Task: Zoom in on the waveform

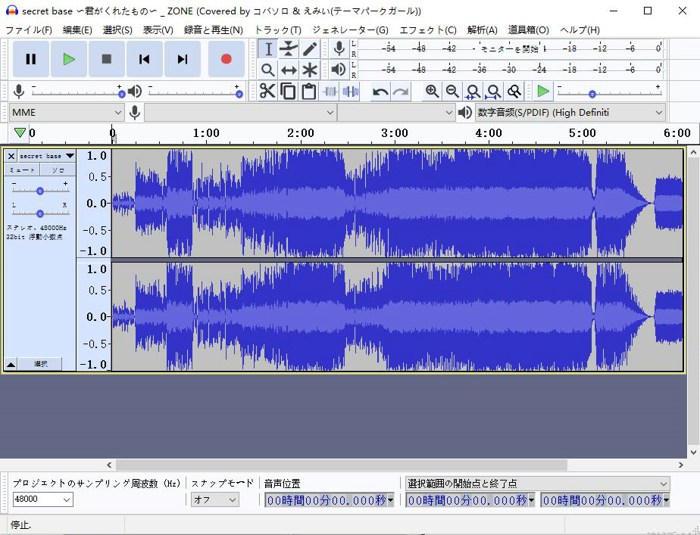Action: point(432,91)
